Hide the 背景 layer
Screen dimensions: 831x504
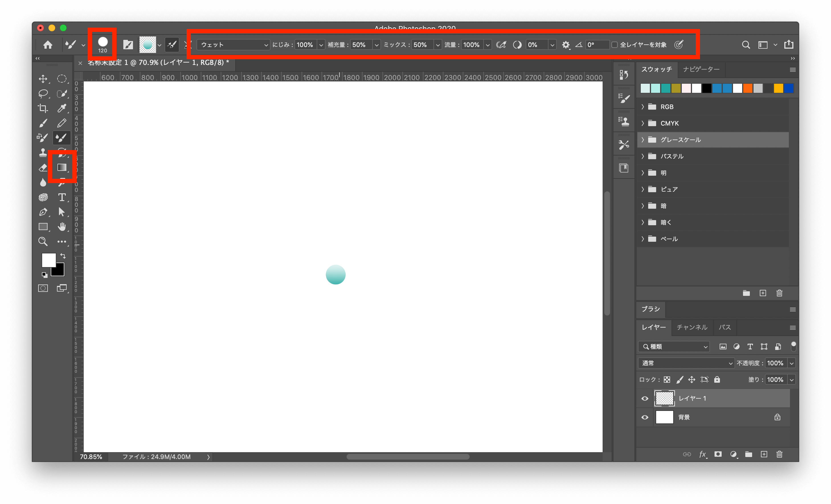coord(644,417)
